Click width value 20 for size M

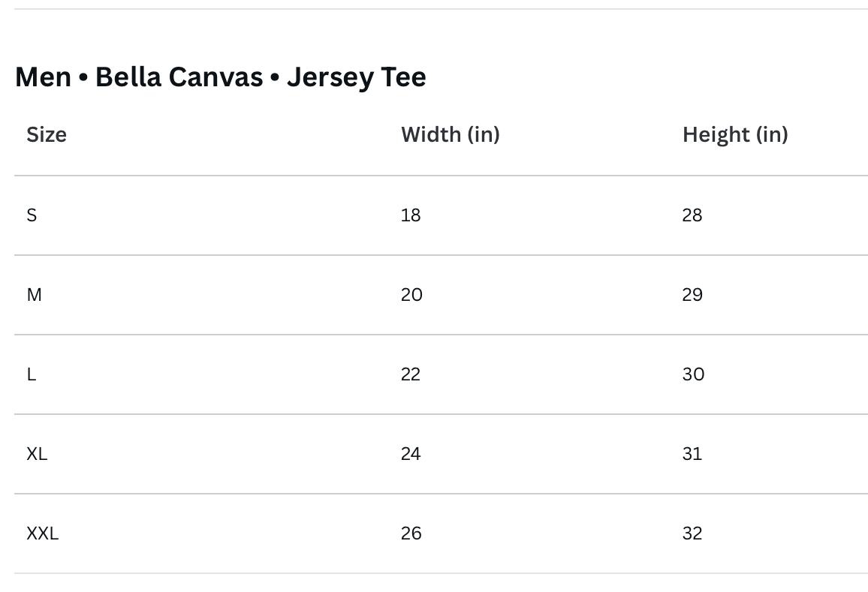tap(411, 295)
